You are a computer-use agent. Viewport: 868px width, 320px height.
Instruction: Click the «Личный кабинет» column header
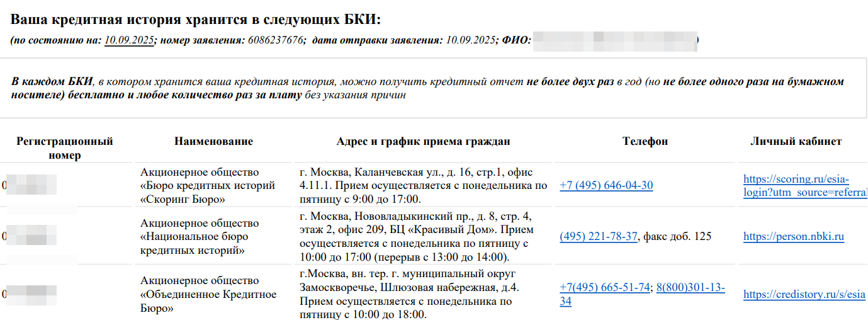[x=796, y=141]
